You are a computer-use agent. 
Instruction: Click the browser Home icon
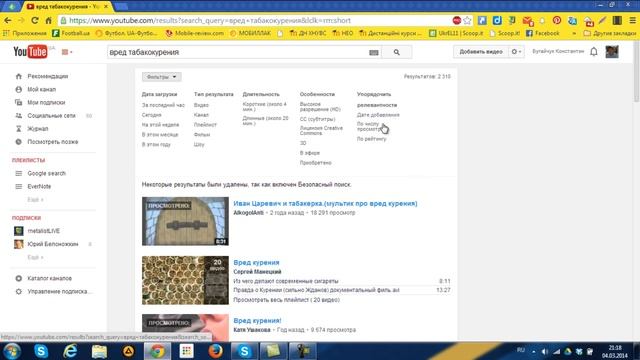click(x=49, y=20)
